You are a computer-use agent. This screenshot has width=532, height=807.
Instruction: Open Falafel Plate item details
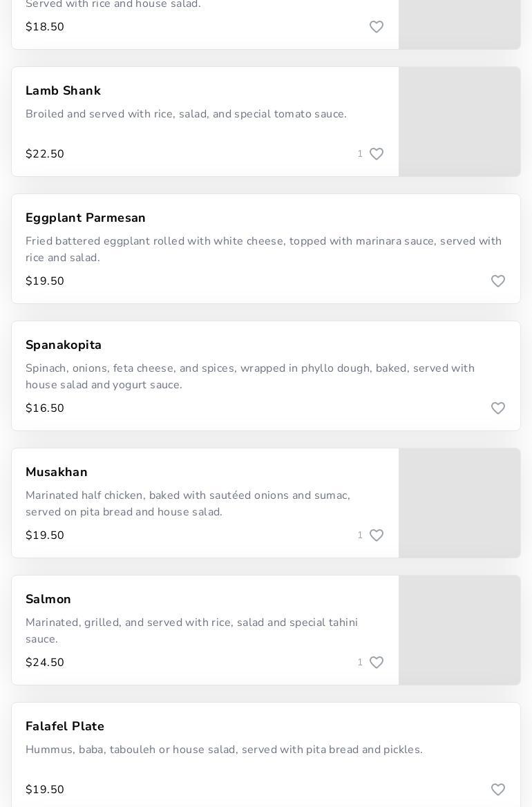(65, 727)
